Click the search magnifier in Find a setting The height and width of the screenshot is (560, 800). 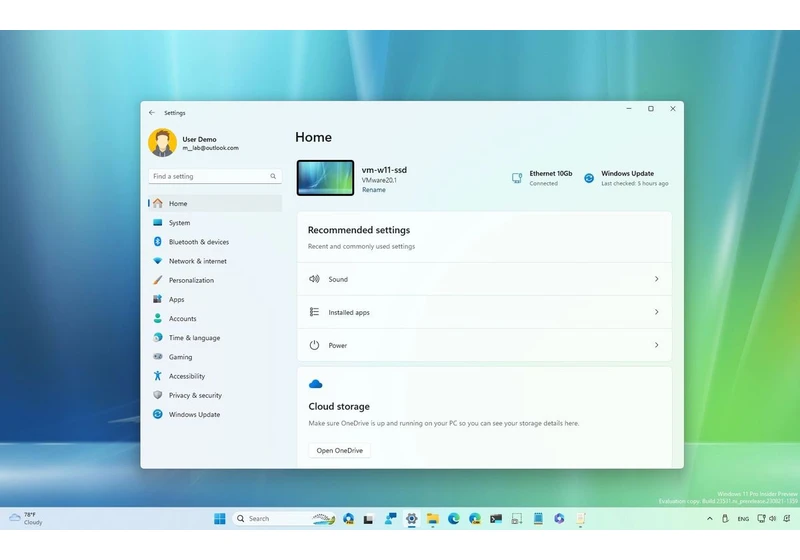(x=273, y=176)
